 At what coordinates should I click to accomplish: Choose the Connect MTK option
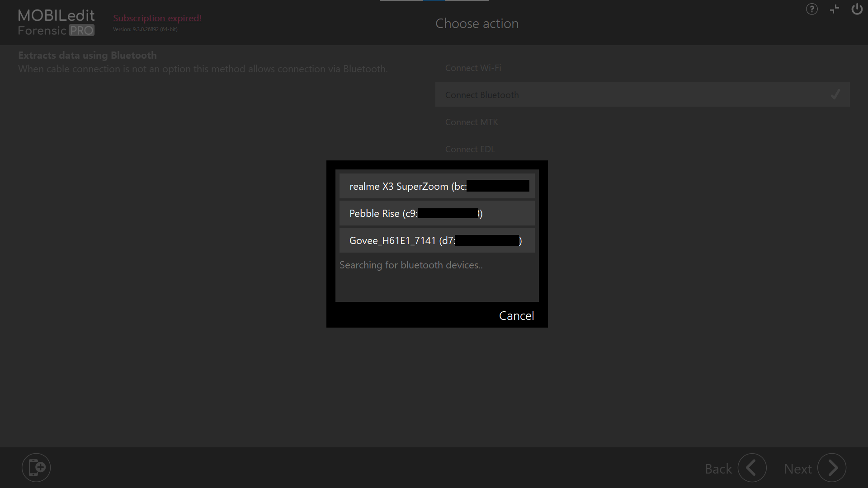pos(472,122)
